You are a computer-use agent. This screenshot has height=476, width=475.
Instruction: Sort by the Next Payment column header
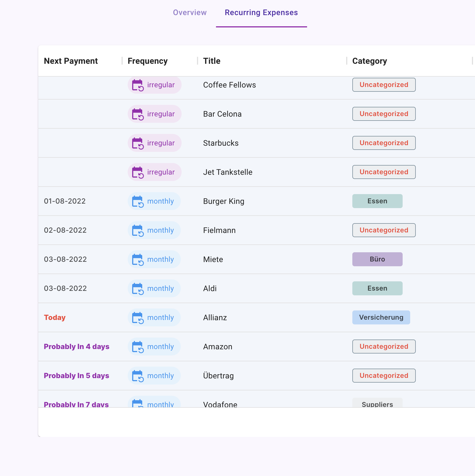(x=71, y=61)
